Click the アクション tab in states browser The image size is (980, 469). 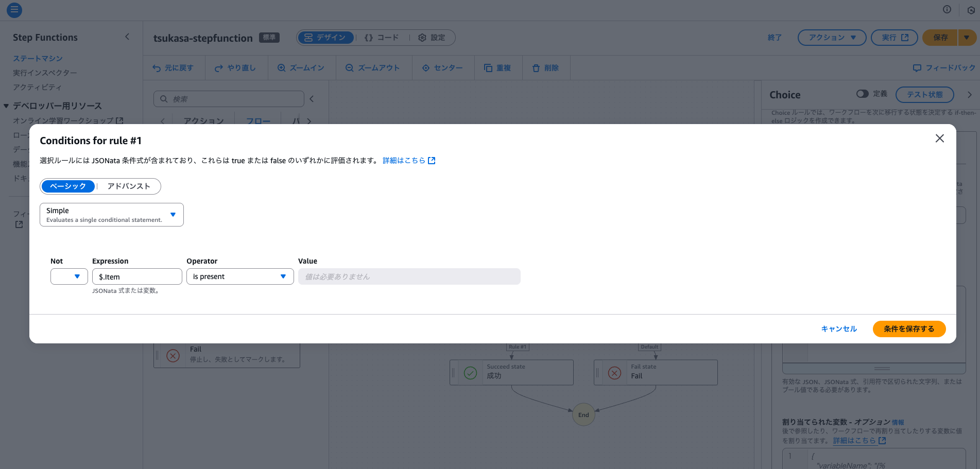(x=204, y=121)
